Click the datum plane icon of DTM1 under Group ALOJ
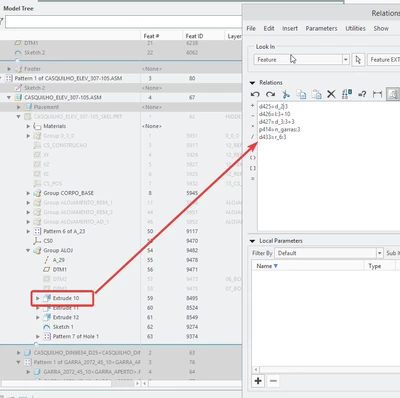 [47, 269]
